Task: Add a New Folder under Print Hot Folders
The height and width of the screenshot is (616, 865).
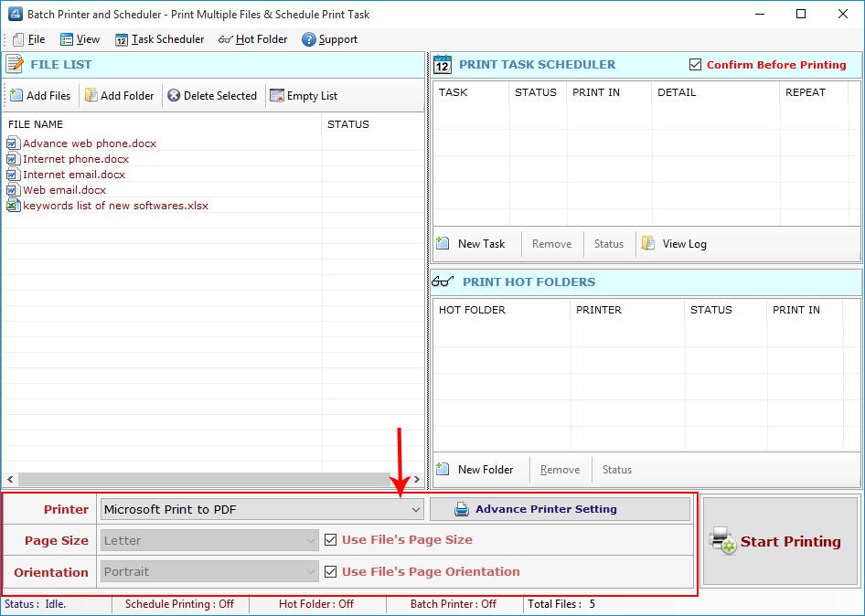Action: pyautogui.click(x=478, y=469)
